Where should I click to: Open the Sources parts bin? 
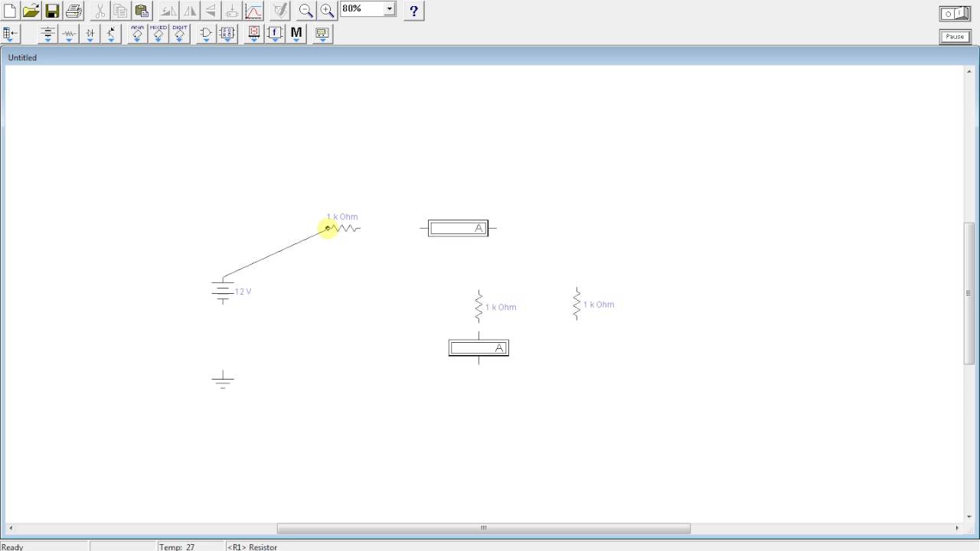(47, 34)
